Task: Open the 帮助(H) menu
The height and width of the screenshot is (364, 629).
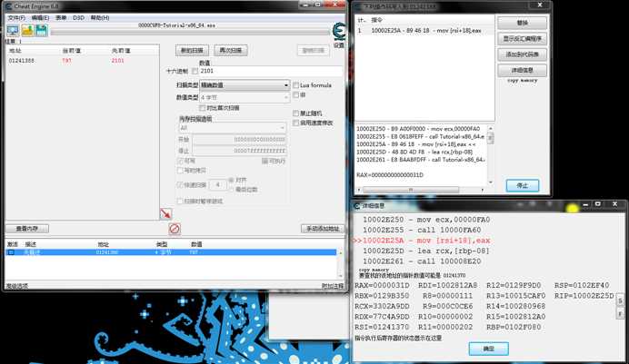Action: click(100, 18)
